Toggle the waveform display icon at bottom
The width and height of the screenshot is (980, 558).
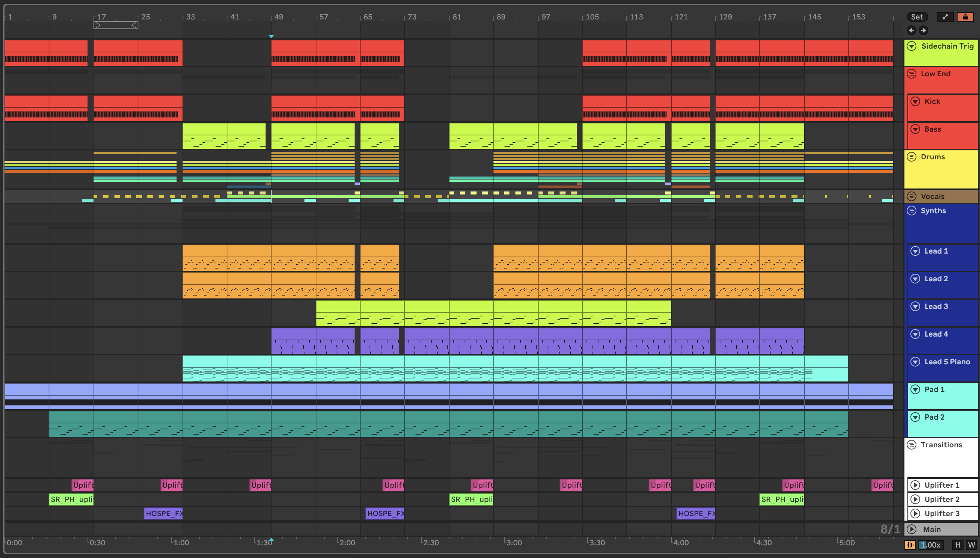pos(910,545)
